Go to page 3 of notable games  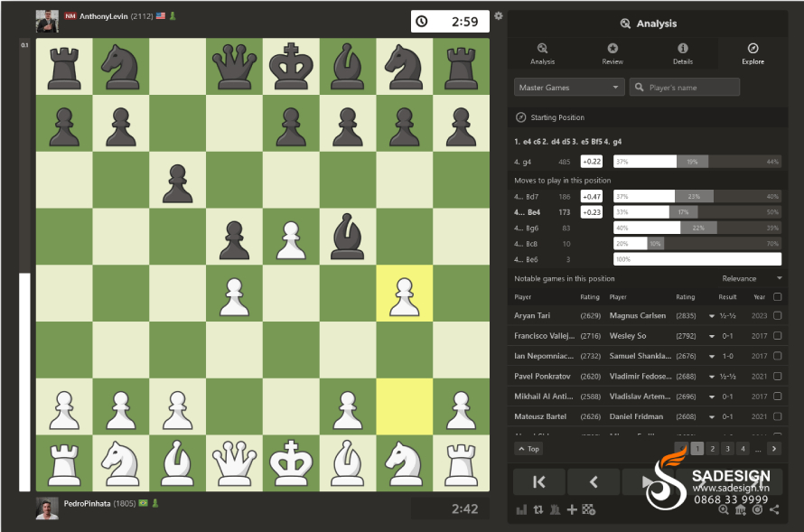[727, 449]
